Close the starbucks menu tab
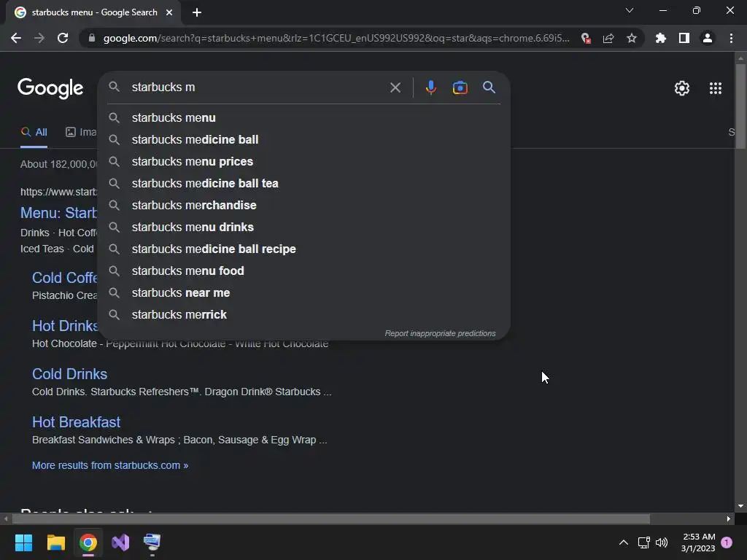 [x=169, y=12]
